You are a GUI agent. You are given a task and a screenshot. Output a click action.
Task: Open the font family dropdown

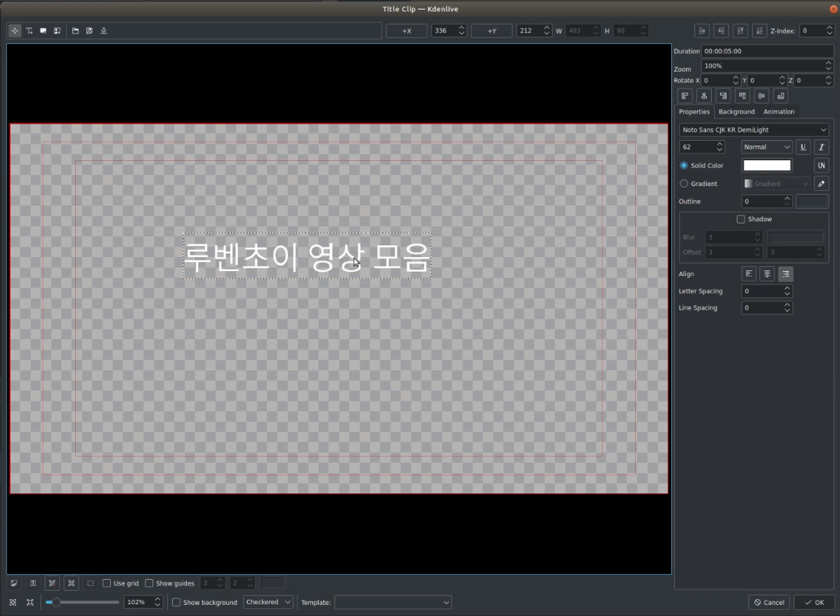[x=754, y=130]
